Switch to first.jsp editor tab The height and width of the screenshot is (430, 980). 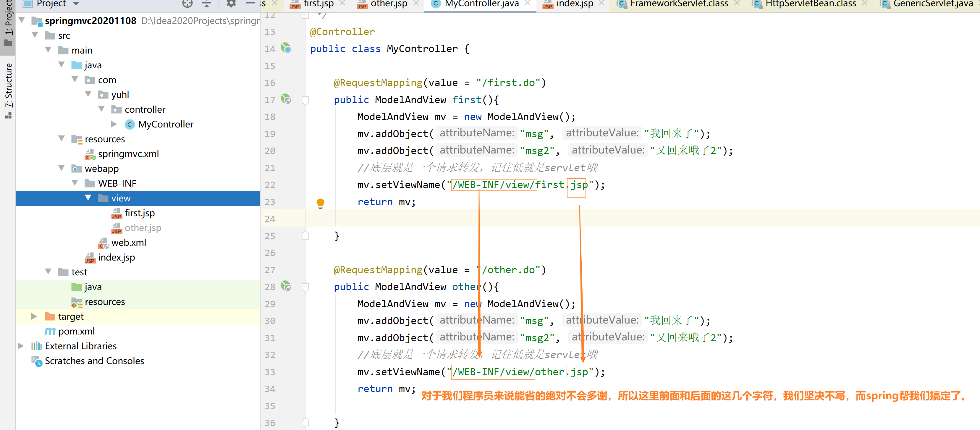(x=318, y=4)
